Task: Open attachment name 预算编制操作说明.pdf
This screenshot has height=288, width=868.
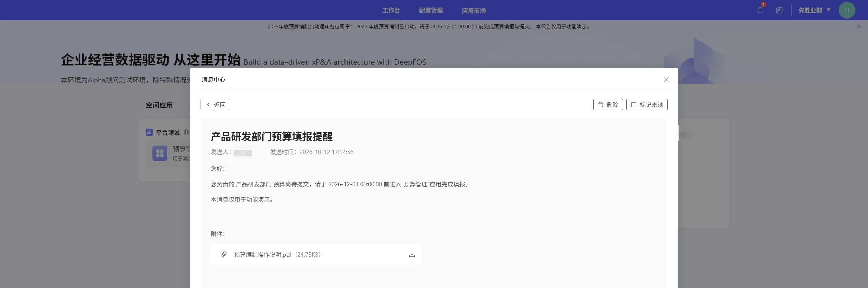Action: point(263,254)
